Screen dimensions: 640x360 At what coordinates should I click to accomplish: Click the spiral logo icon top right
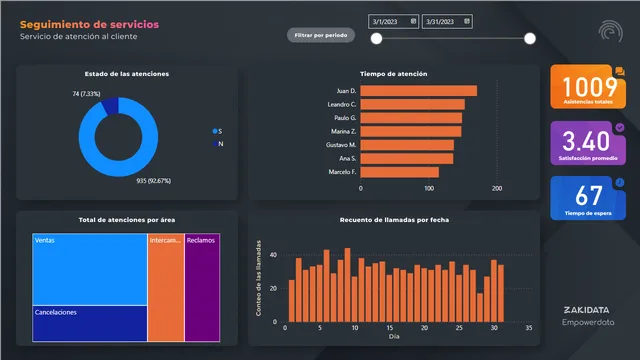point(611,31)
